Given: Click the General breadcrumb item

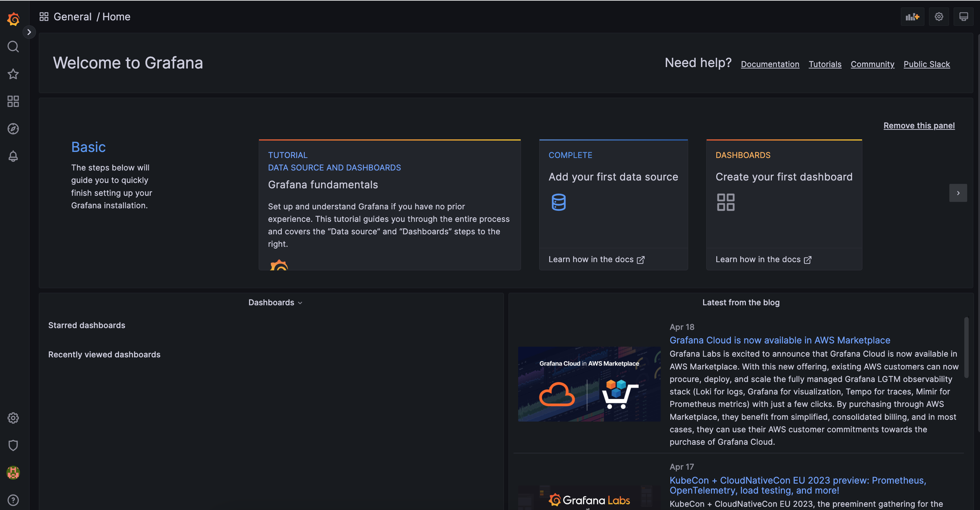Looking at the screenshot, I should [72, 17].
